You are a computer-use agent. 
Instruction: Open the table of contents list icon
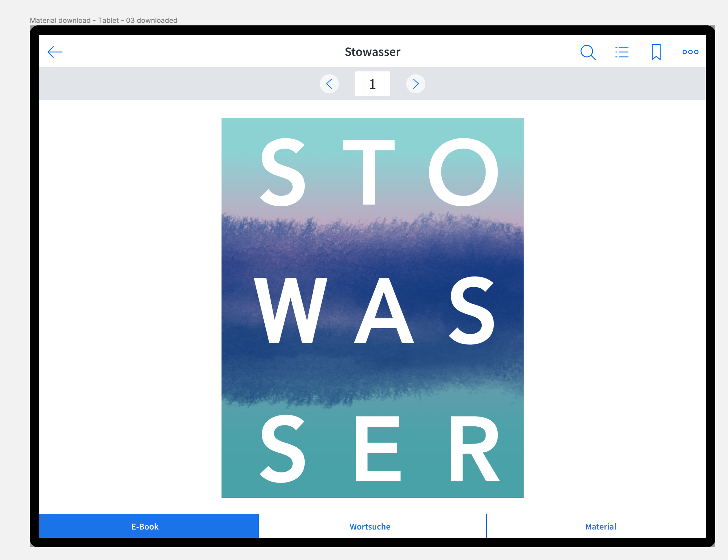coord(622,52)
